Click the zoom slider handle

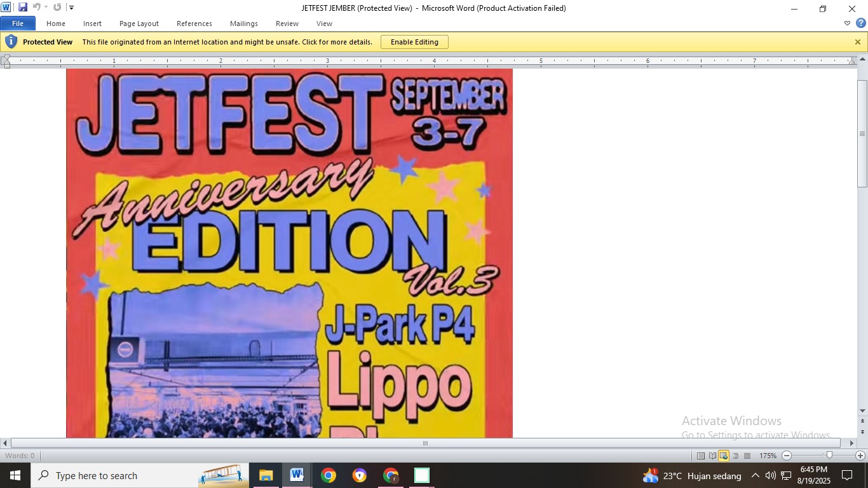click(829, 455)
